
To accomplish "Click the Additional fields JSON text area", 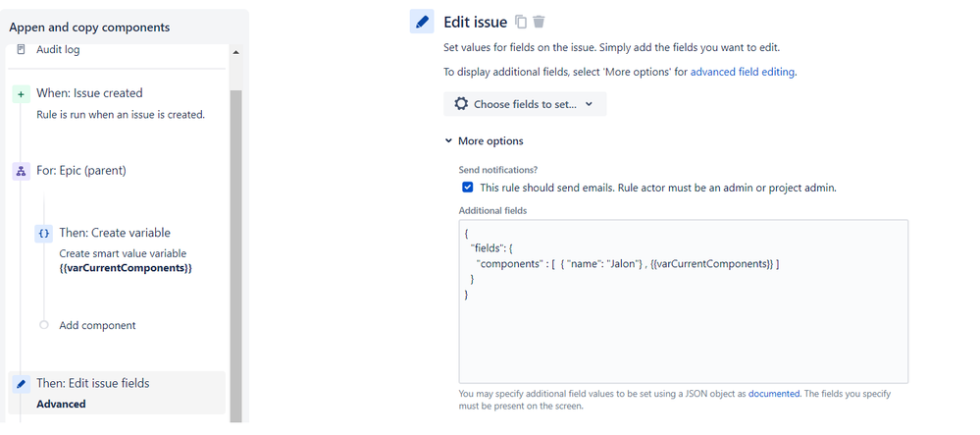I will 683,301.
